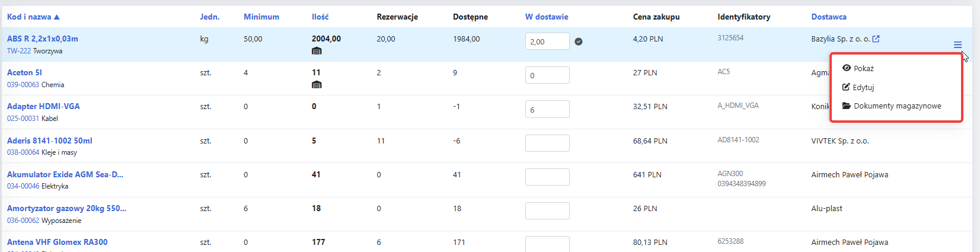
Task: Sort the table by Minimum column
Action: [x=261, y=17]
